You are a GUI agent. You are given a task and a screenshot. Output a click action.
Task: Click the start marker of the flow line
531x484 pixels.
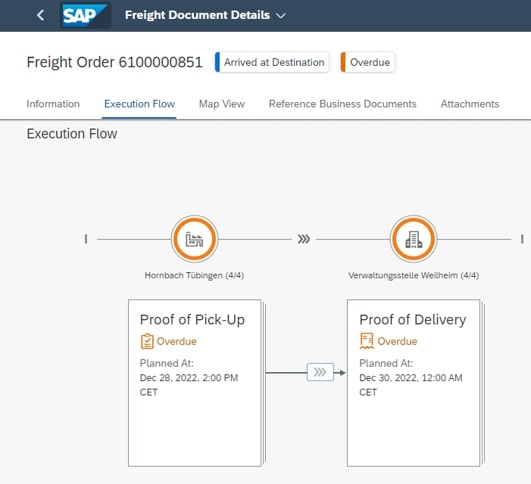[x=86, y=239]
